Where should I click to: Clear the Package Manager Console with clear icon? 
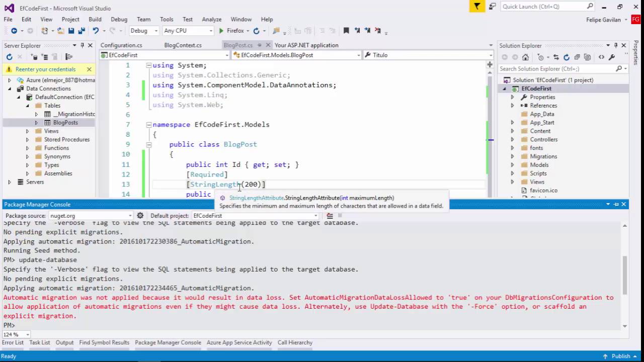[330, 216]
